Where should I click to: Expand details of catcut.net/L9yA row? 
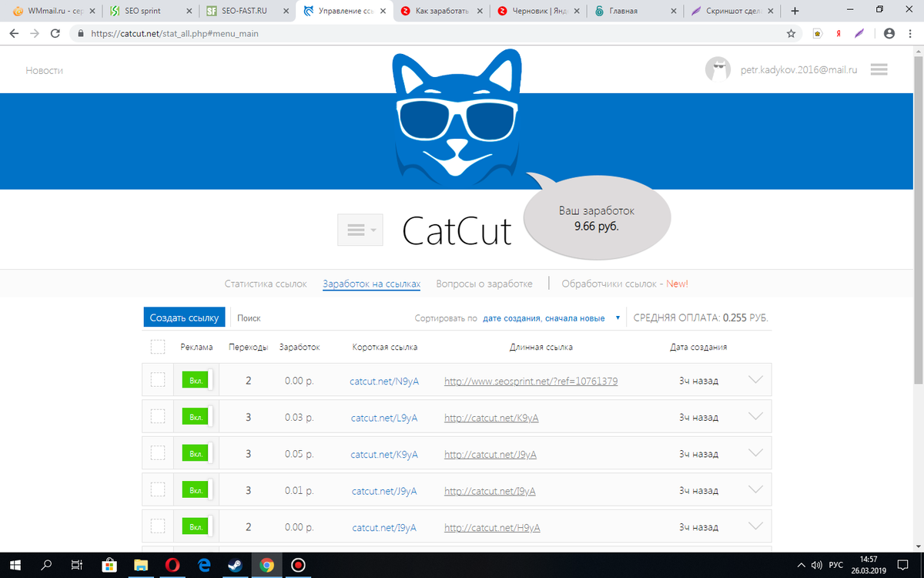click(x=755, y=416)
